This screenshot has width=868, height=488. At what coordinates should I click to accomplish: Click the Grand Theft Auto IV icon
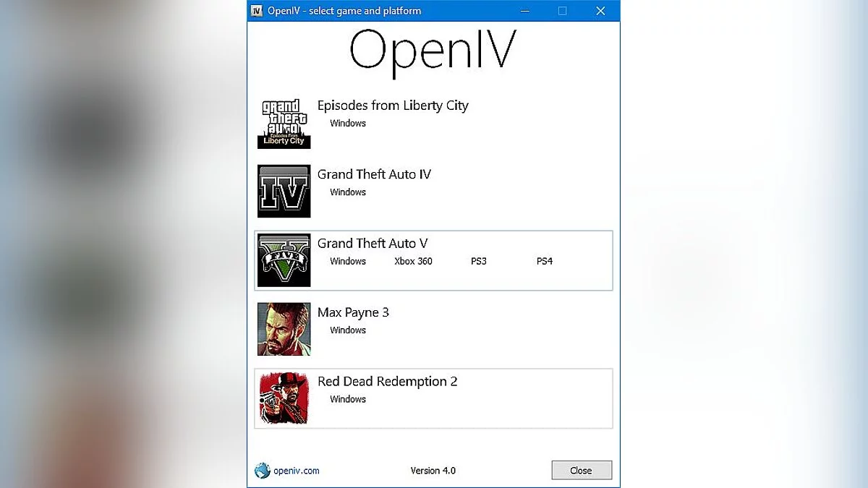point(284,191)
